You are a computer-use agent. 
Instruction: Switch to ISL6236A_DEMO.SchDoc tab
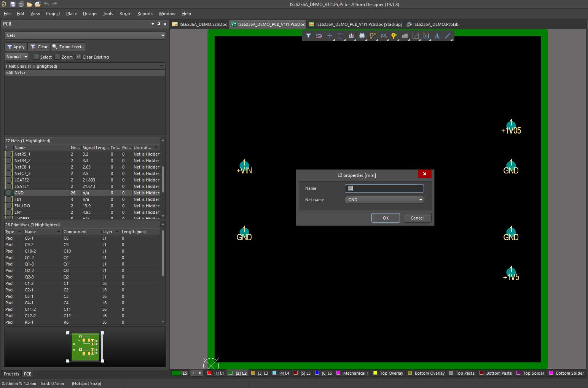(x=200, y=24)
